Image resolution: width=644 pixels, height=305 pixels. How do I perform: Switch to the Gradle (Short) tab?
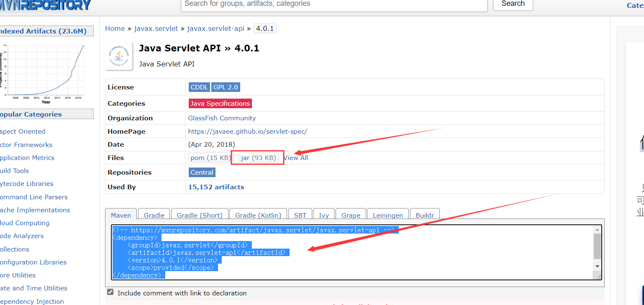tap(200, 215)
